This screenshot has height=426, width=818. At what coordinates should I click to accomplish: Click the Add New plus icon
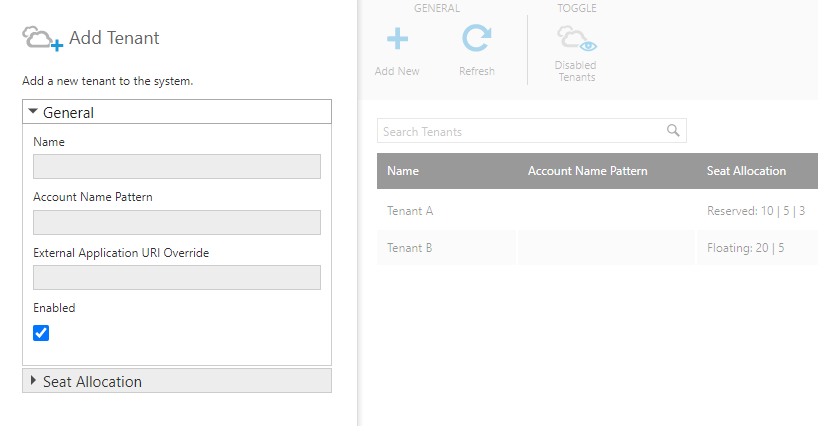pyautogui.click(x=397, y=39)
